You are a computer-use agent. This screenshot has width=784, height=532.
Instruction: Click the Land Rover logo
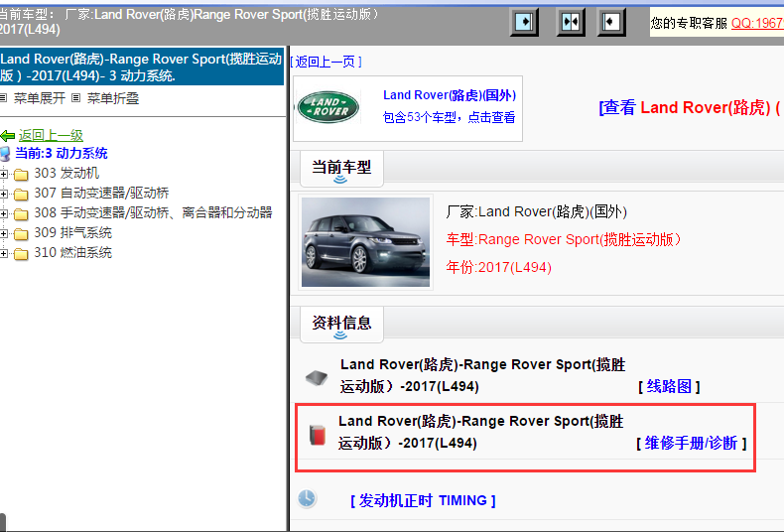point(328,107)
